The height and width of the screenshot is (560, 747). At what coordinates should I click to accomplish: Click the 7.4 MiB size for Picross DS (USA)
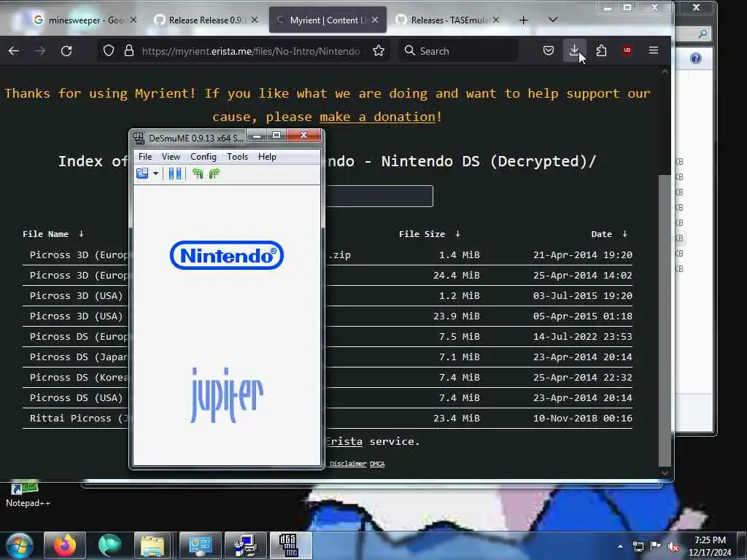460,397
